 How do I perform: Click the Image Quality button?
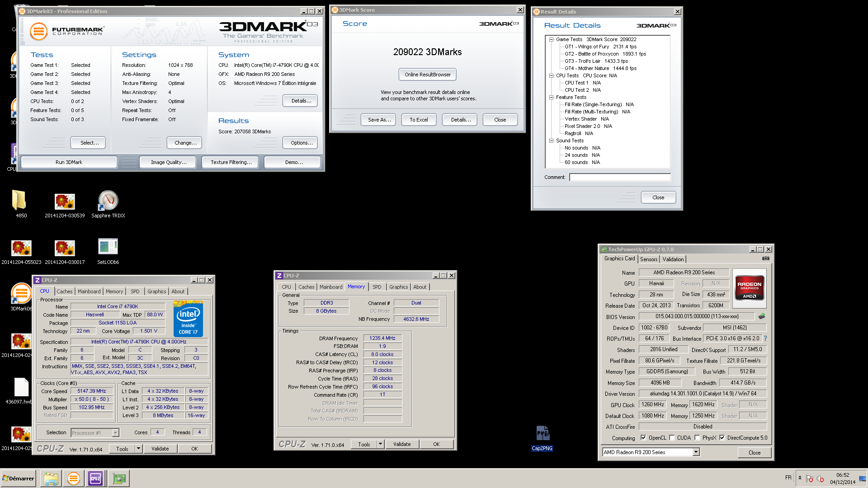168,162
